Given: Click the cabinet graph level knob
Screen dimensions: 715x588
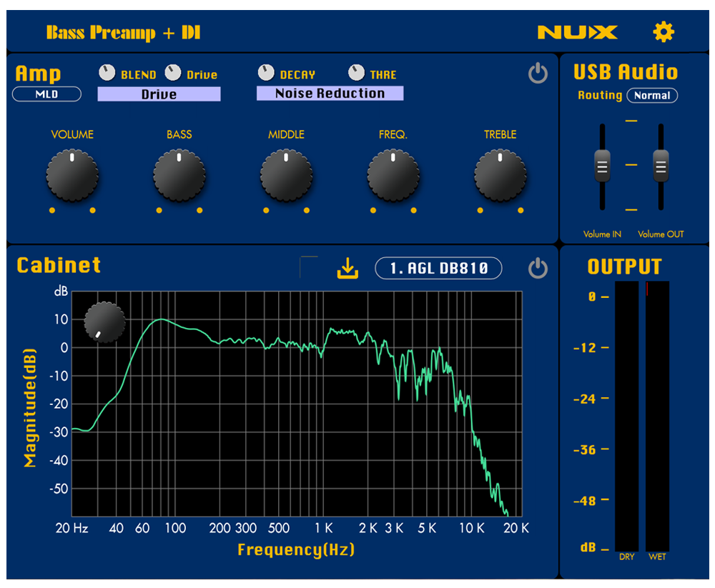Looking at the screenshot, I should tap(105, 322).
